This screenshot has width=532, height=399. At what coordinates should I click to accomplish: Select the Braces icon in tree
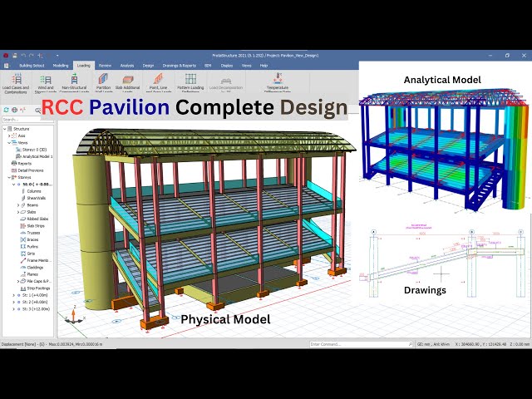click(23, 239)
